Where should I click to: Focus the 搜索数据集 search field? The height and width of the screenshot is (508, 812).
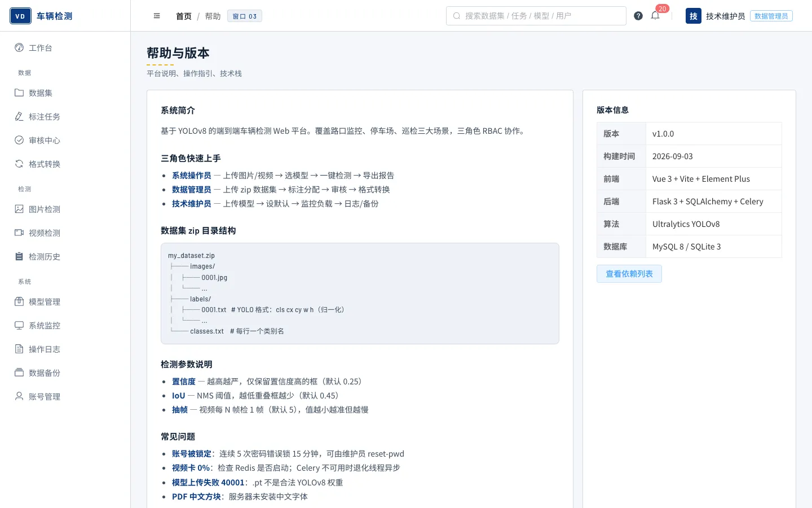pyautogui.click(x=536, y=16)
